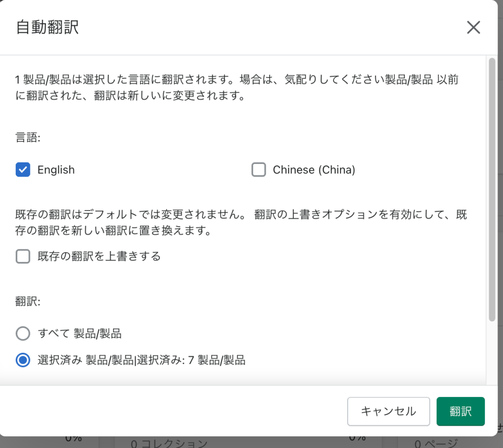Uncheck the English language checkbox

pyautogui.click(x=23, y=170)
